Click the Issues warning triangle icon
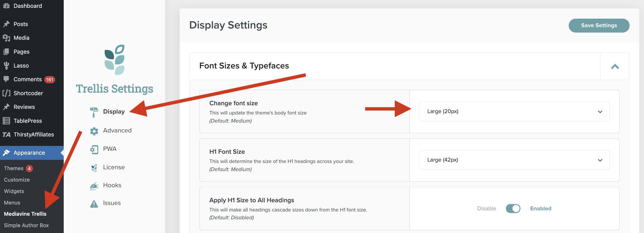This screenshot has width=644, height=233. (94, 204)
